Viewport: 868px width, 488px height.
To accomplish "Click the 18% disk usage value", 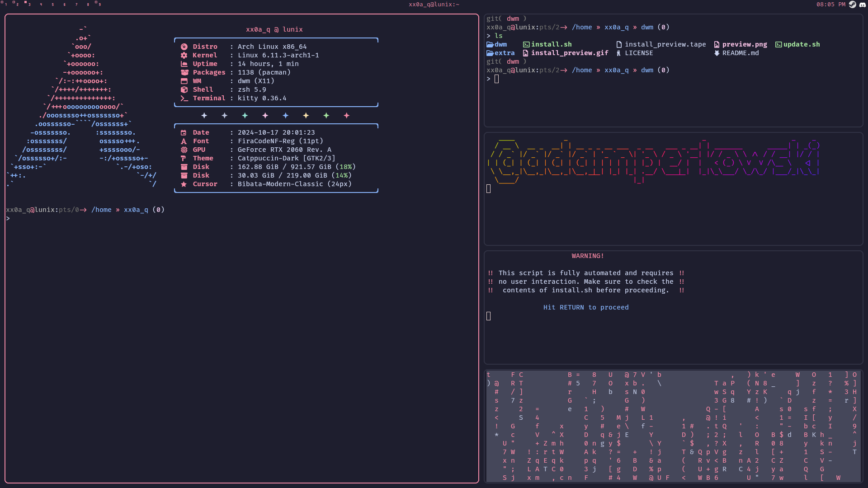I will click(x=346, y=167).
